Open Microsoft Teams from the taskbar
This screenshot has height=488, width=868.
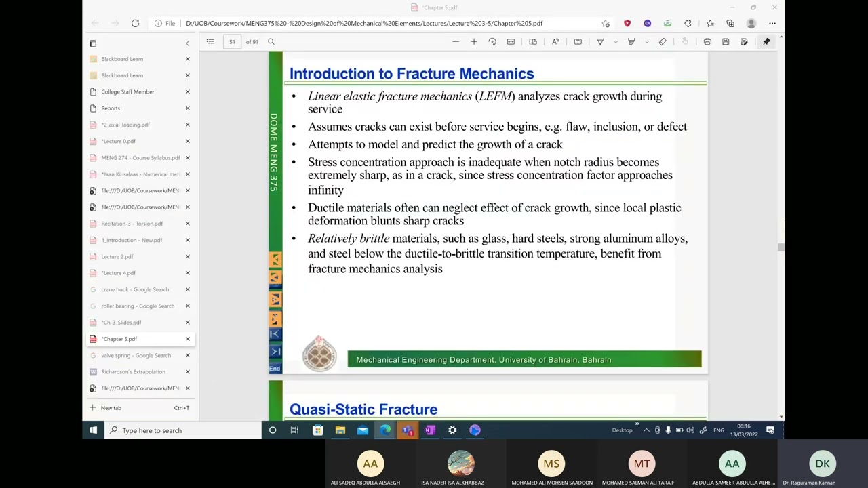pos(408,430)
